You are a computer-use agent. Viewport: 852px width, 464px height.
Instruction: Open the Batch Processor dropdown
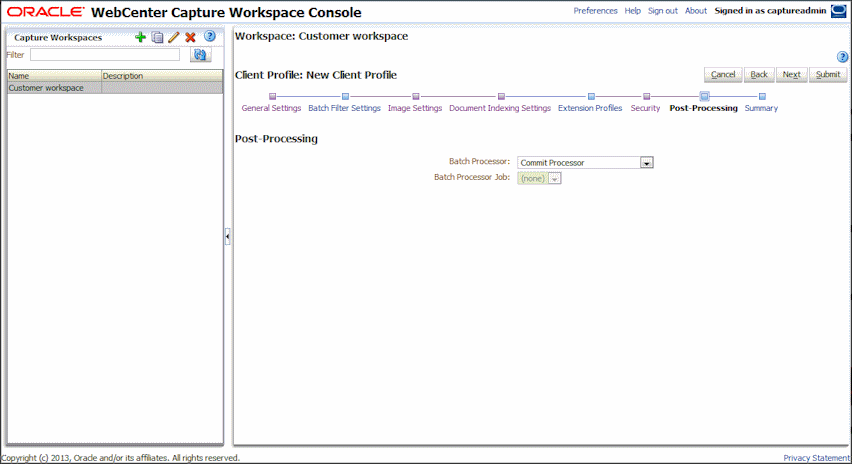click(646, 162)
